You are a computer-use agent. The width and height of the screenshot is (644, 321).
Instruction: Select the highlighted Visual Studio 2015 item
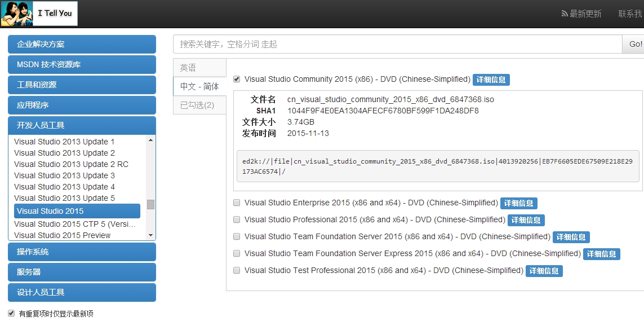(x=77, y=211)
